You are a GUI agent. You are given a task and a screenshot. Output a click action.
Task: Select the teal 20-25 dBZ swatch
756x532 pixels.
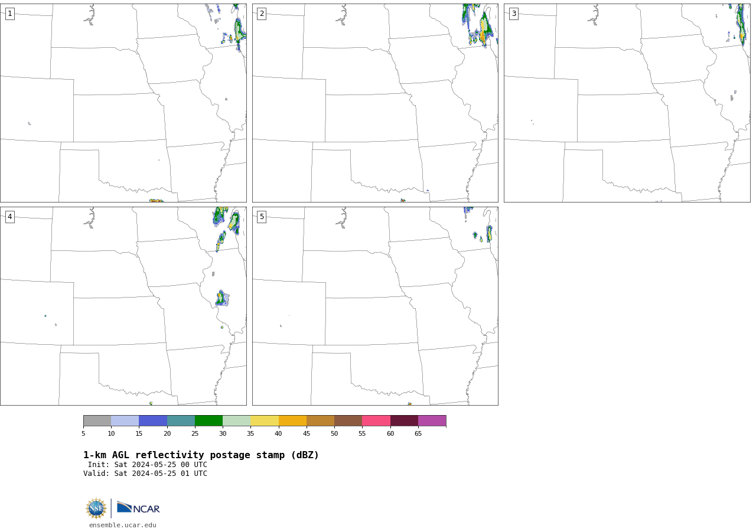tap(181, 420)
